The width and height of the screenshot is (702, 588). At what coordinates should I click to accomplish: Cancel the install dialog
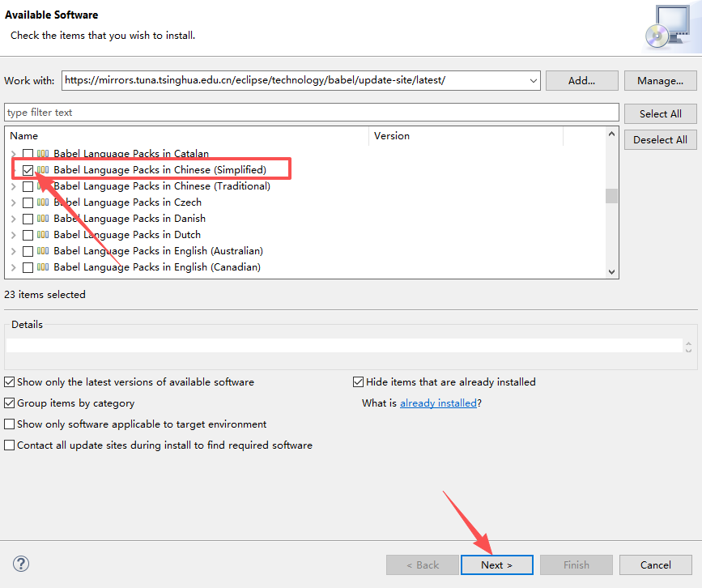(x=655, y=565)
